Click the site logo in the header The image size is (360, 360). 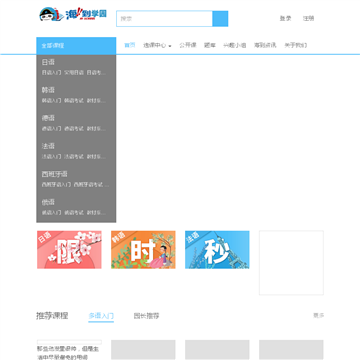pos(73,15)
